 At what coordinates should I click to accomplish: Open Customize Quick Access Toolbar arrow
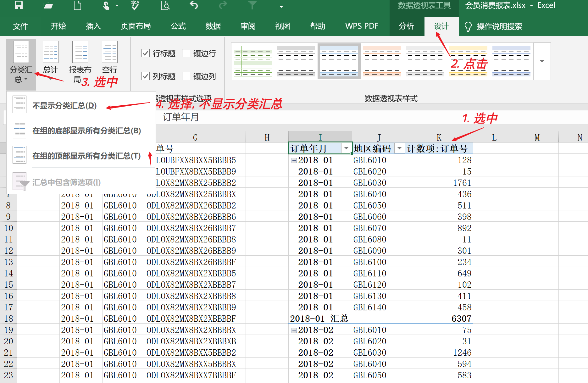coord(281,6)
